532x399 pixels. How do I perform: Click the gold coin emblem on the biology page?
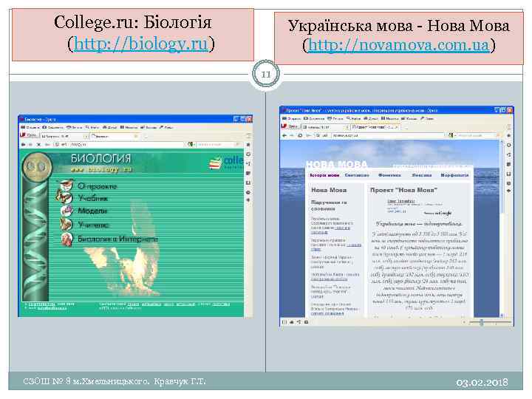pos(37,166)
